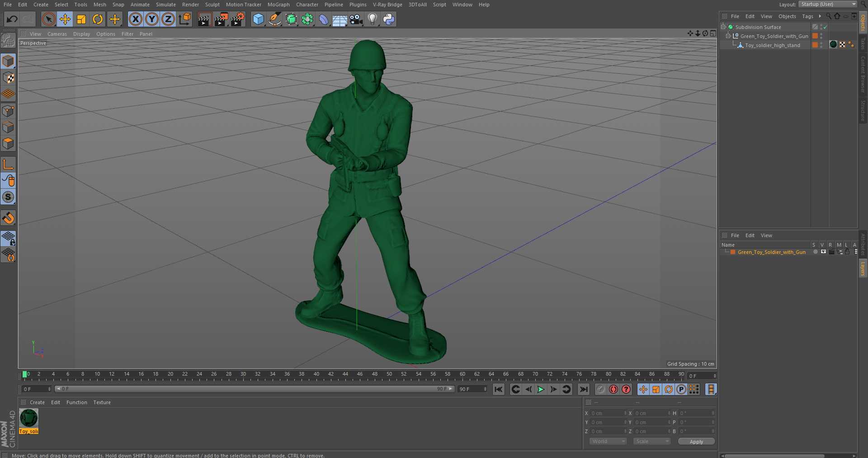This screenshot has width=868, height=458.
Task: Enable Axis mode
Action: tap(8, 164)
